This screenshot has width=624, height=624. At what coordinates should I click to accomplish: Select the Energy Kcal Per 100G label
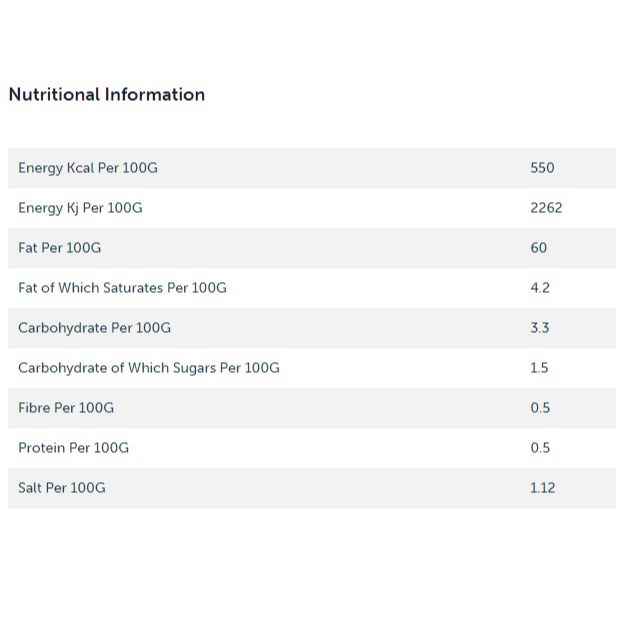(88, 168)
